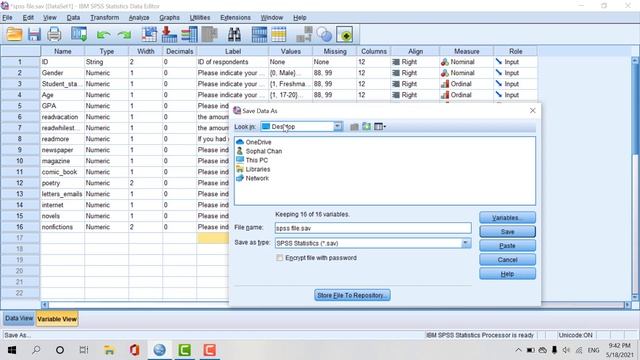640x360 pixels.
Task: Click Store File To Repository button
Action: pos(352,295)
